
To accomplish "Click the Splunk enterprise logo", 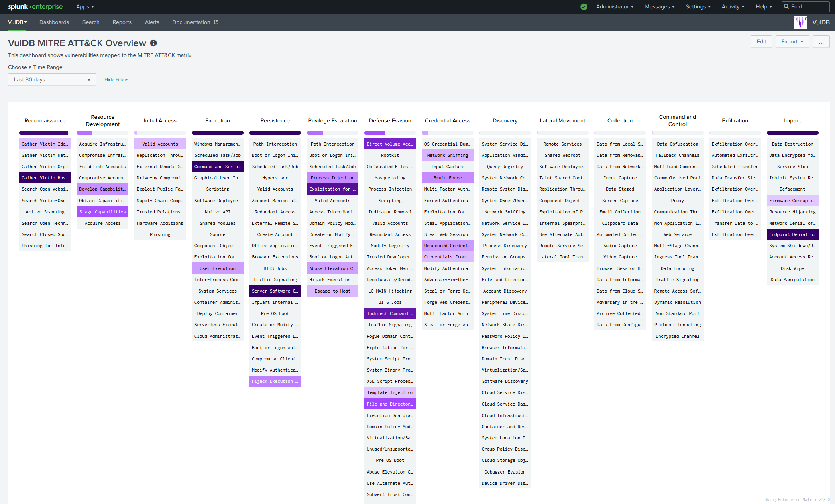I will [35, 6].
